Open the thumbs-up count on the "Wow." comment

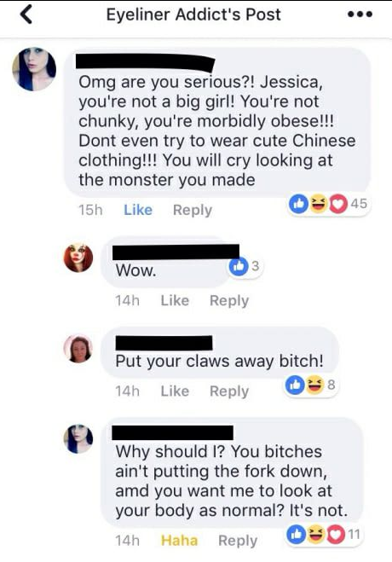[246, 266]
